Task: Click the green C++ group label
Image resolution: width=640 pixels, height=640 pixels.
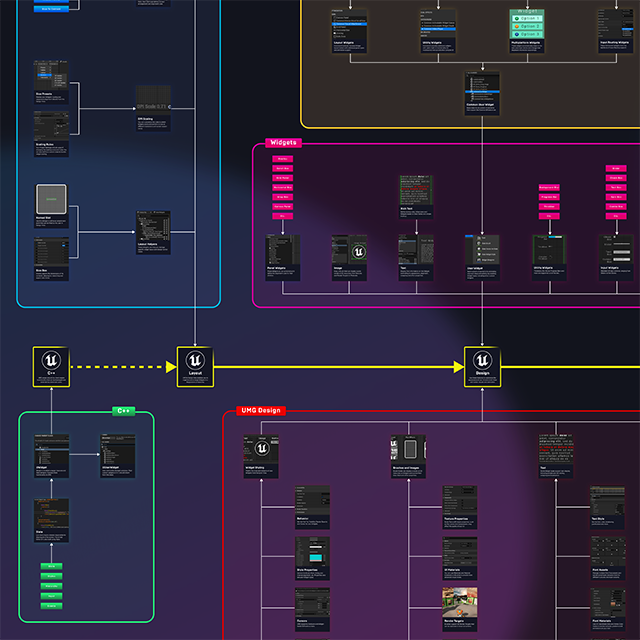Action: (124, 410)
